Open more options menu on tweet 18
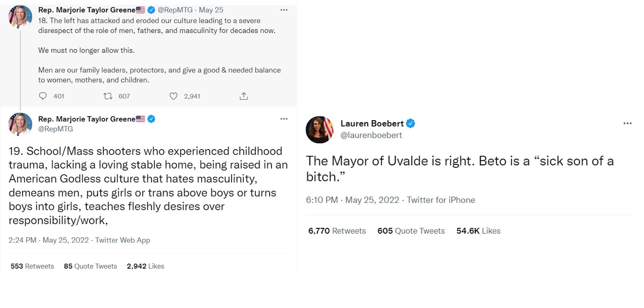 (x=284, y=10)
